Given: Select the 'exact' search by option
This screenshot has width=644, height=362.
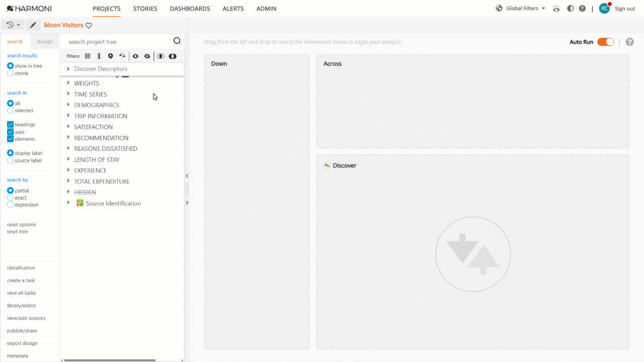Looking at the screenshot, I should 11,198.
